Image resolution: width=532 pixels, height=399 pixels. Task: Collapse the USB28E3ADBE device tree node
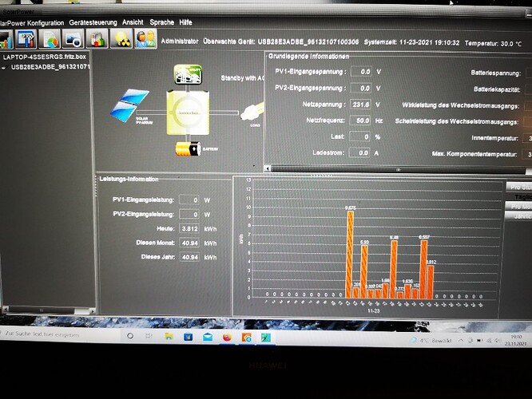[x=4, y=68]
